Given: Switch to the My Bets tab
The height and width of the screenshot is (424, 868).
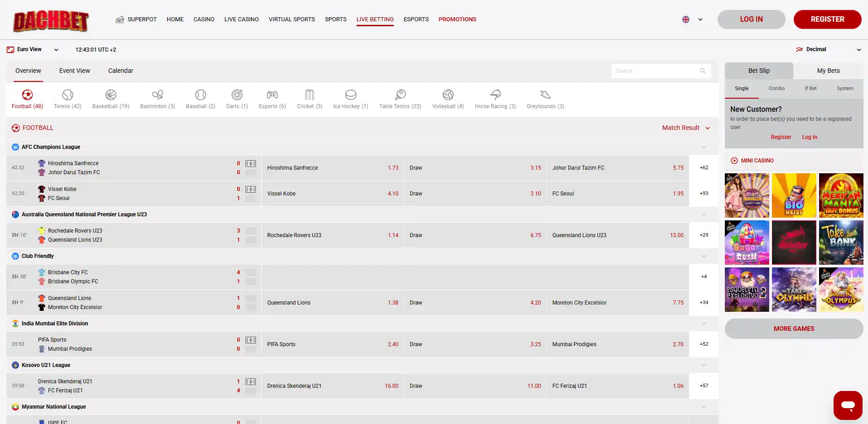Looking at the screenshot, I should tap(828, 71).
